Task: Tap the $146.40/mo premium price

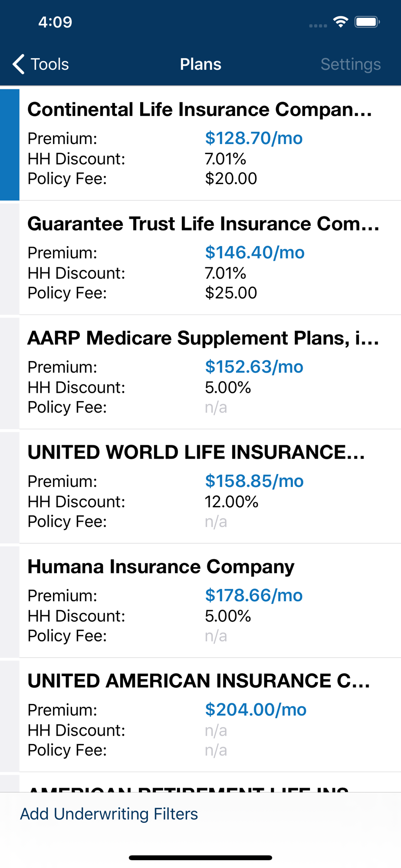Action: point(255,252)
